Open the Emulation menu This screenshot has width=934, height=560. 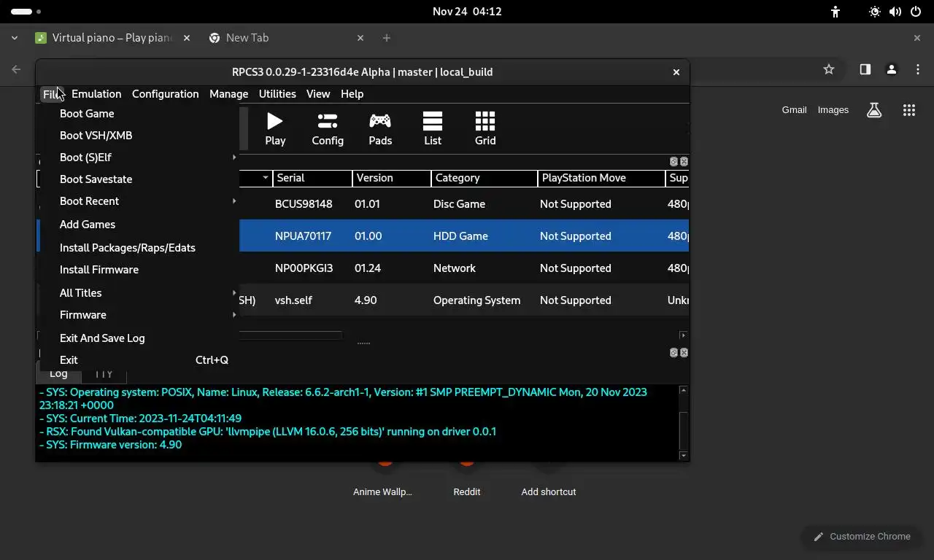[x=96, y=94]
